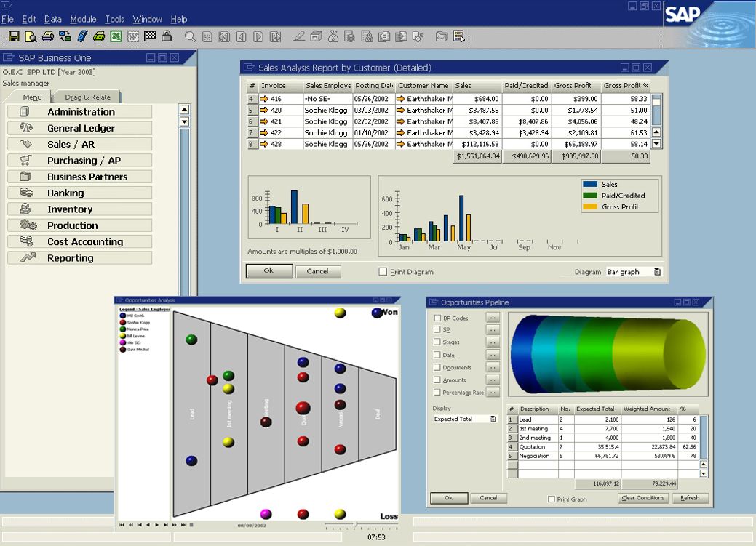
Task: Toggle the Percentage Rate checkbox
Action: point(437,393)
